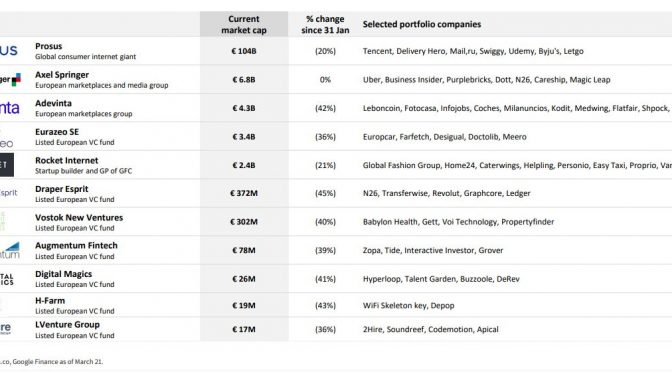Viewport: 672px width, 372px height.
Task: Click the Axel Springer logo icon
Action: pyautogui.click(x=10, y=79)
